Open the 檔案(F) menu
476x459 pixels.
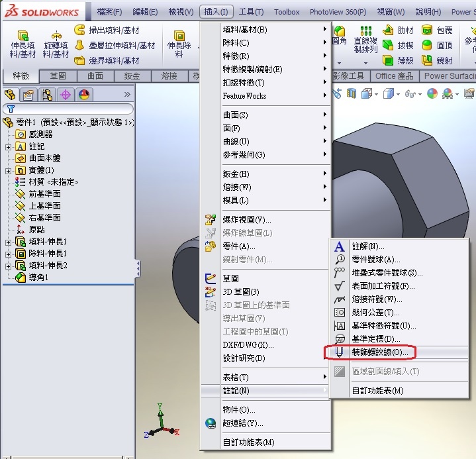pyautogui.click(x=109, y=12)
